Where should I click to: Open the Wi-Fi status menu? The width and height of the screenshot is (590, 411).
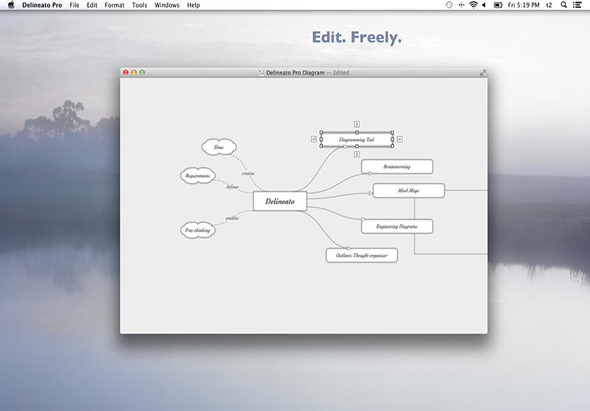473,5
